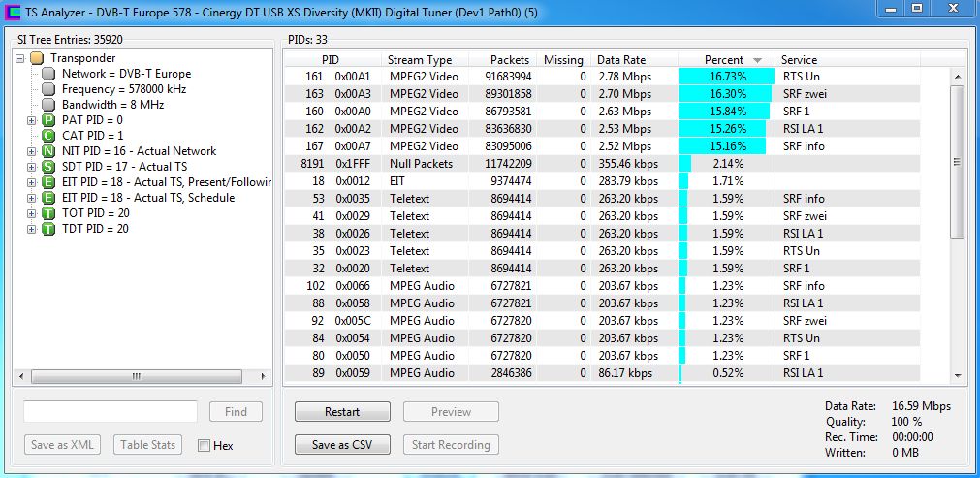Click the Save as CSV button
980x478 pixels.
(342, 445)
